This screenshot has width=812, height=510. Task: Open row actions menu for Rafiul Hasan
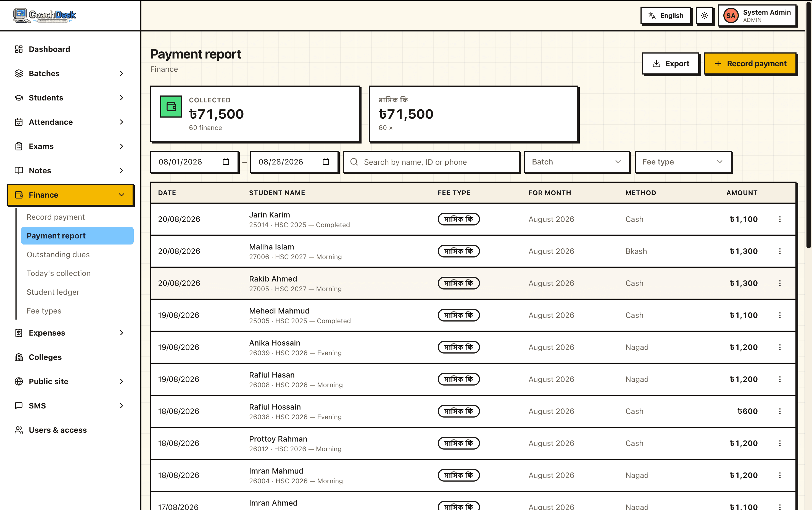[780, 379]
